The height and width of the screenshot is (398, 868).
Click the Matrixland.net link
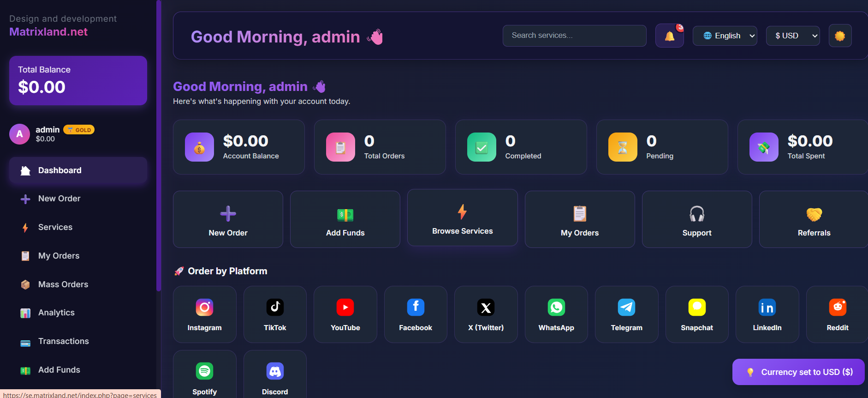click(x=48, y=32)
